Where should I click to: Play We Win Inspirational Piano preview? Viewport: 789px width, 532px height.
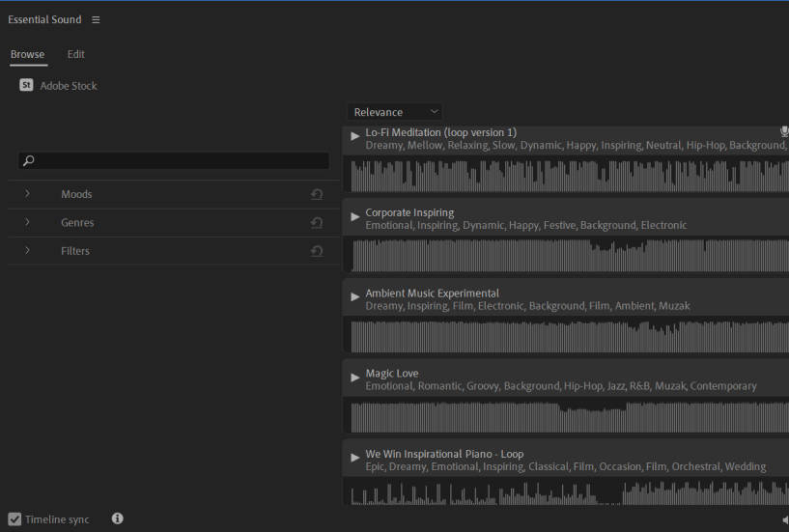pyautogui.click(x=355, y=457)
